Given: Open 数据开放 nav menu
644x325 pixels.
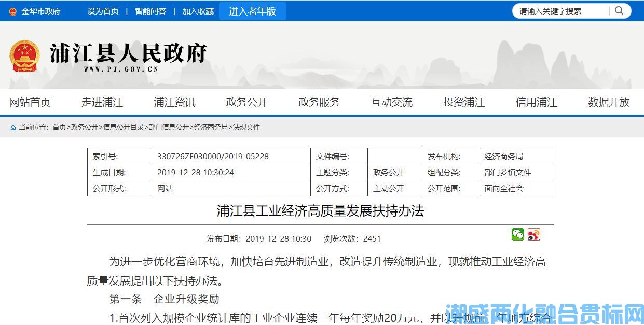Looking at the screenshot, I should click(x=609, y=102).
